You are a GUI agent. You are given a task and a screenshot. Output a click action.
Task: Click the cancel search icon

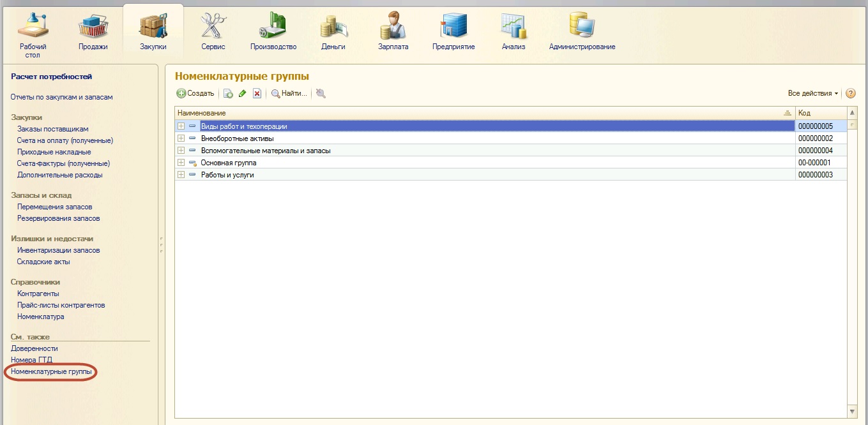click(x=321, y=94)
